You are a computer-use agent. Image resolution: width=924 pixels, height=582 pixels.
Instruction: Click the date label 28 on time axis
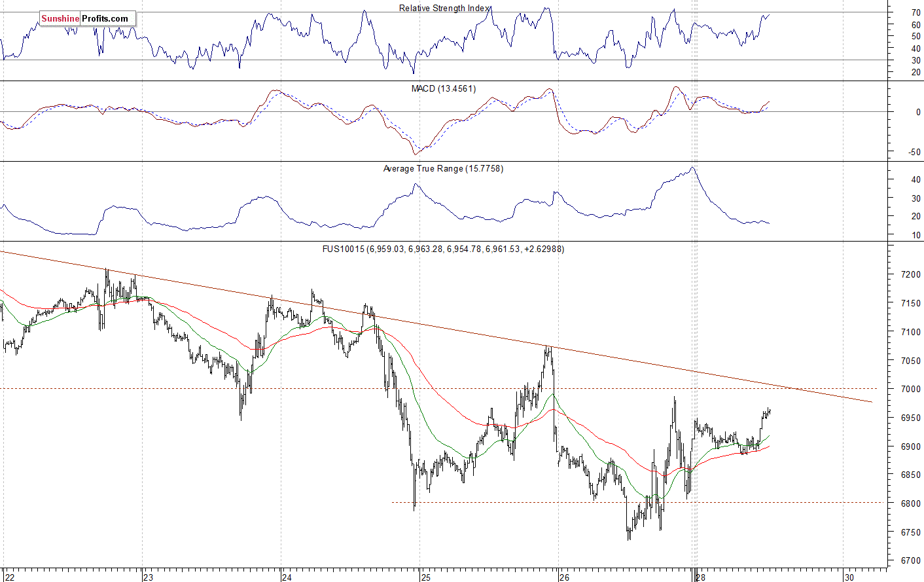tap(701, 577)
